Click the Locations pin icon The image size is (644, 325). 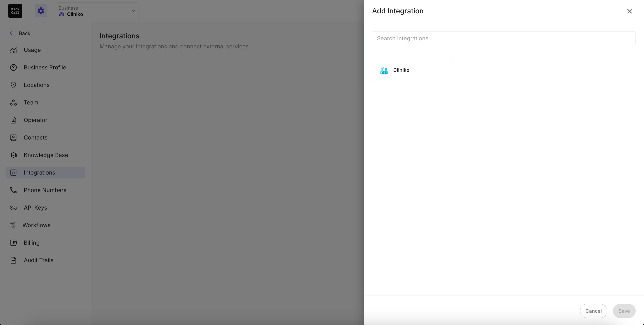tap(14, 85)
